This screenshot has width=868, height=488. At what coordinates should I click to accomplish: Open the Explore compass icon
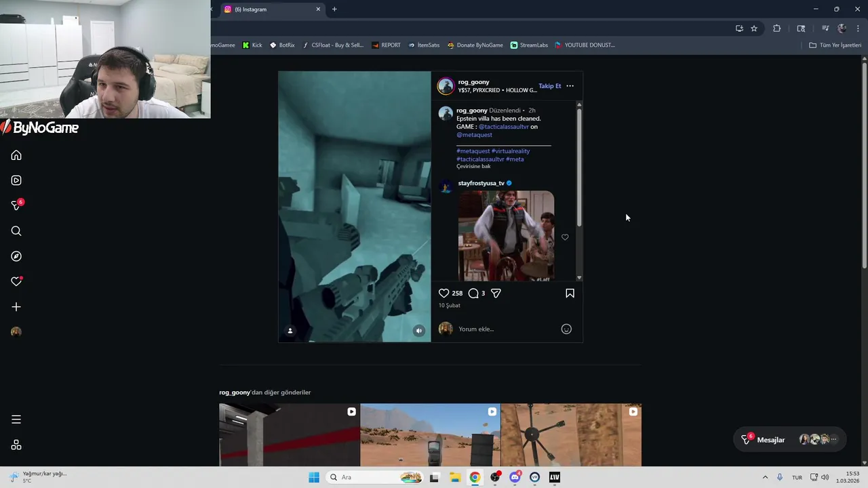pos(16,256)
